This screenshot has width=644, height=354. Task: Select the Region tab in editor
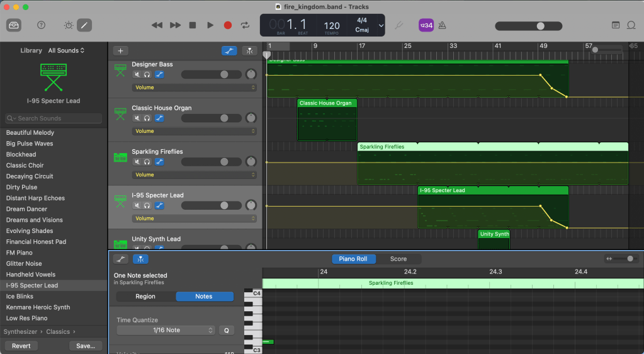[x=145, y=296]
